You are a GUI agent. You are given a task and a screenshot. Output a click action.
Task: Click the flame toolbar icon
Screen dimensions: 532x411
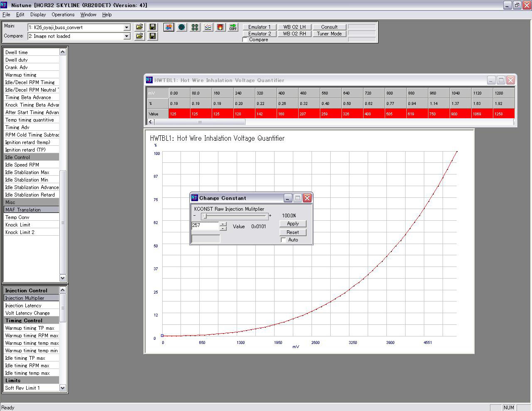tap(220, 27)
